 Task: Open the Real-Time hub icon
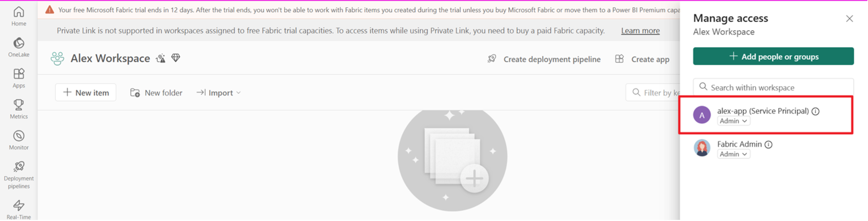click(x=19, y=206)
